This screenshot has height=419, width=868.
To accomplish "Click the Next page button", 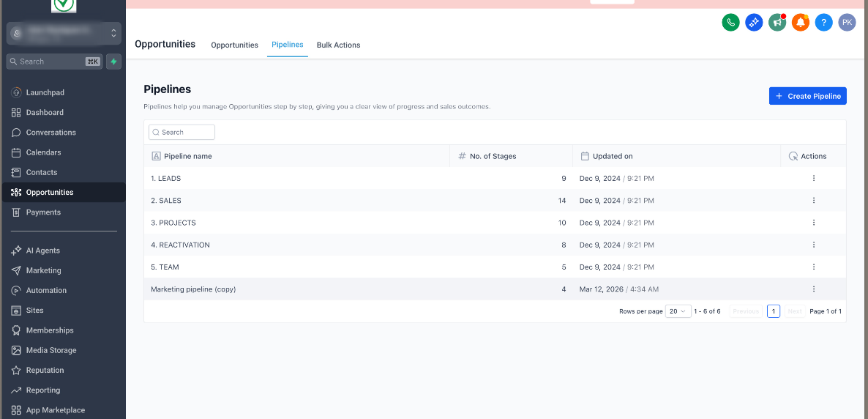I will [795, 311].
